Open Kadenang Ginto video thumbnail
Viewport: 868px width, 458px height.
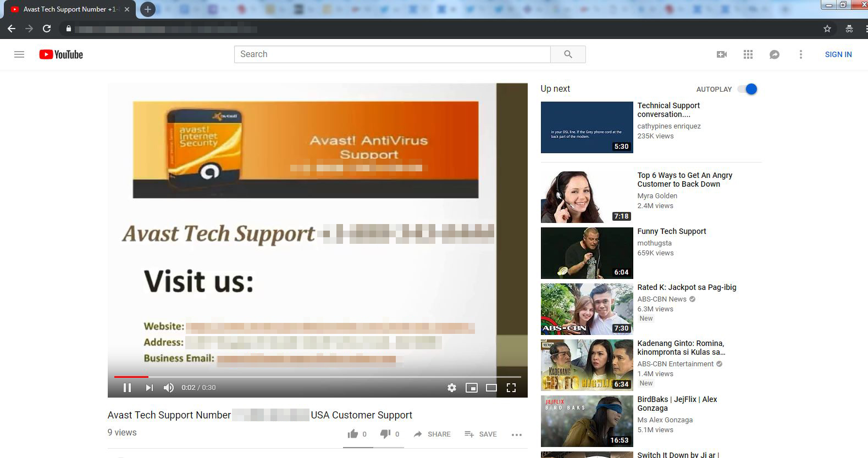[587, 365]
